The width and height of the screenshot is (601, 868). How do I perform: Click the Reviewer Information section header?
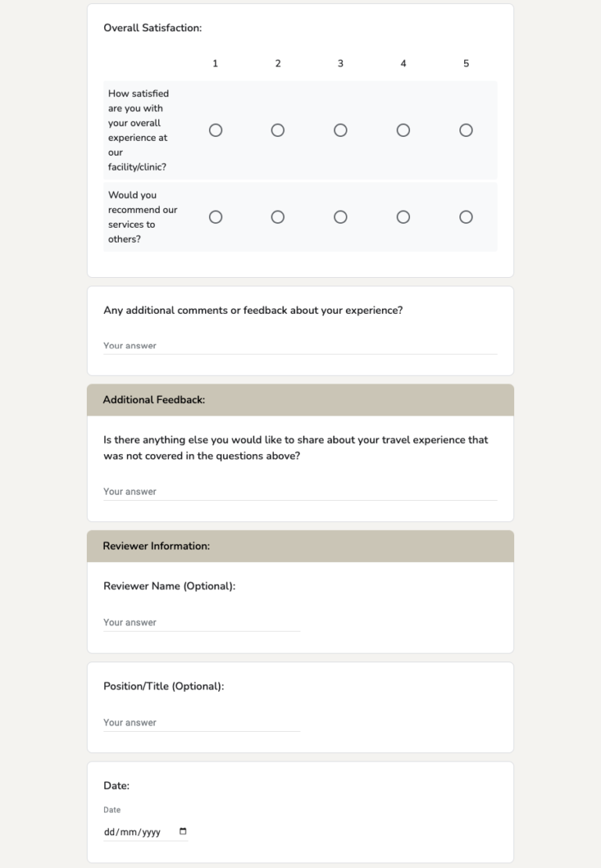coord(154,546)
